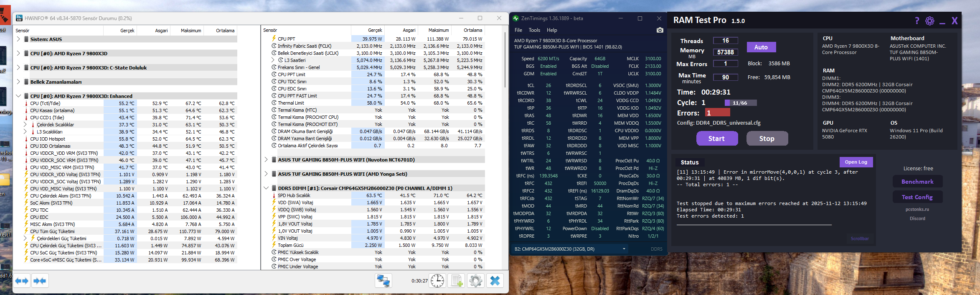This screenshot has width=980, height=295.
Task: Click HWiNFO title bar app icon
Action: point(19,18)
